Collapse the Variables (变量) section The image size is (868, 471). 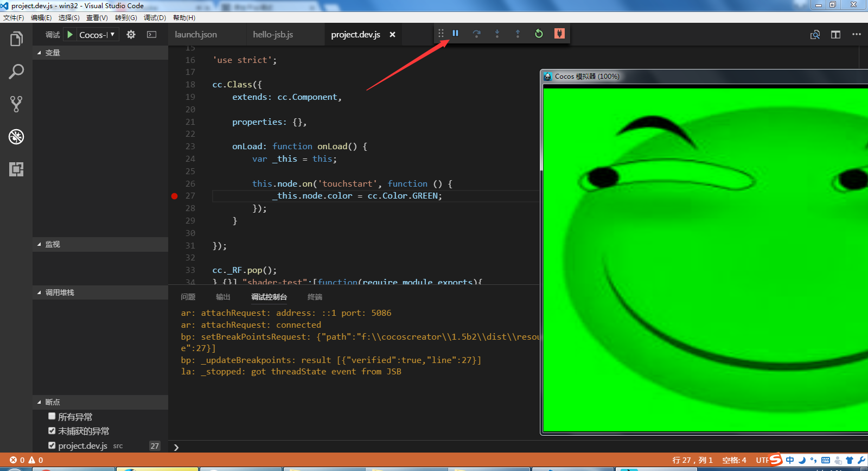pyautogui.click(x=100, y=53)
